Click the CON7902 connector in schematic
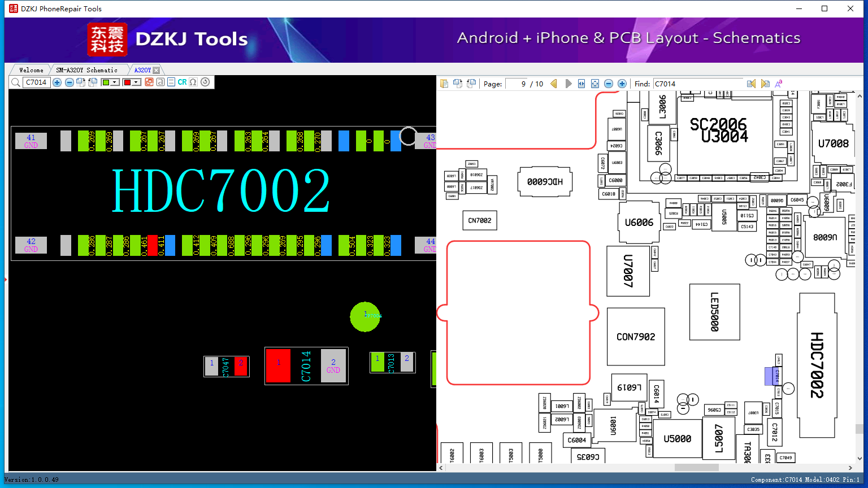868x488 pixels. [636, 337]
